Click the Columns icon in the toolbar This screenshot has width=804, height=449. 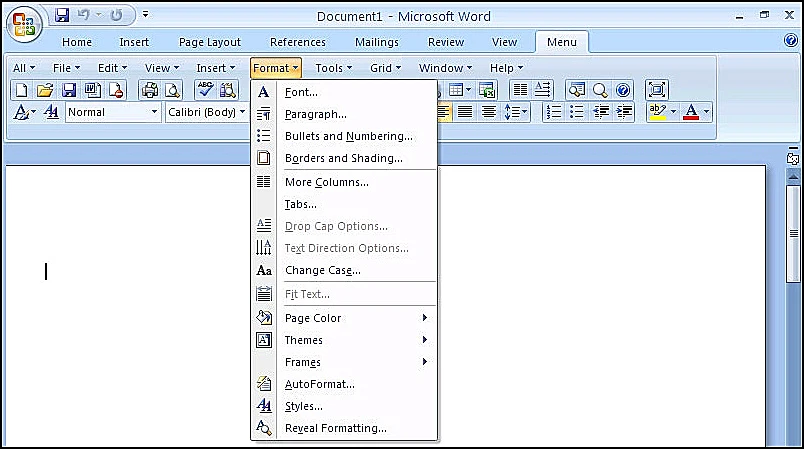pos(520,90)
